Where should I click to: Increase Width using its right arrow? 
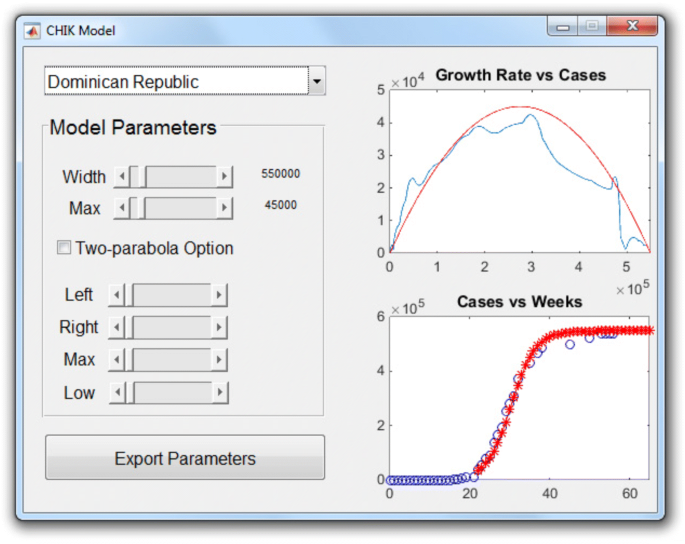click(x=225, y=177)
